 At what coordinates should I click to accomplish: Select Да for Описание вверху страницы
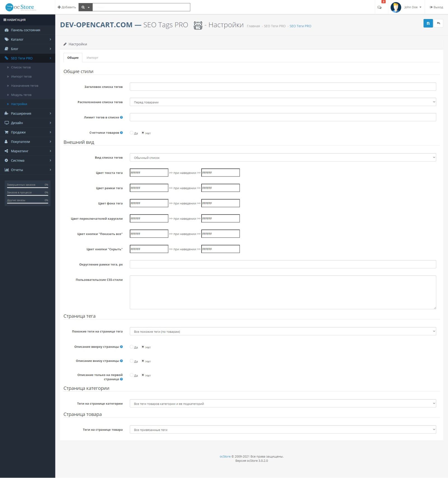pyautogui.click(x=132, y=347)
